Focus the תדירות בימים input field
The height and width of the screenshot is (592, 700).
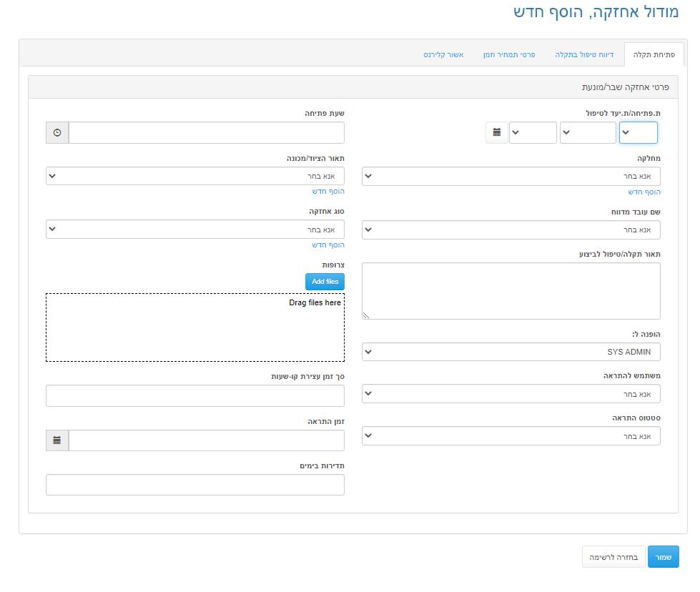pyautogui.click(x=194, y=485)
